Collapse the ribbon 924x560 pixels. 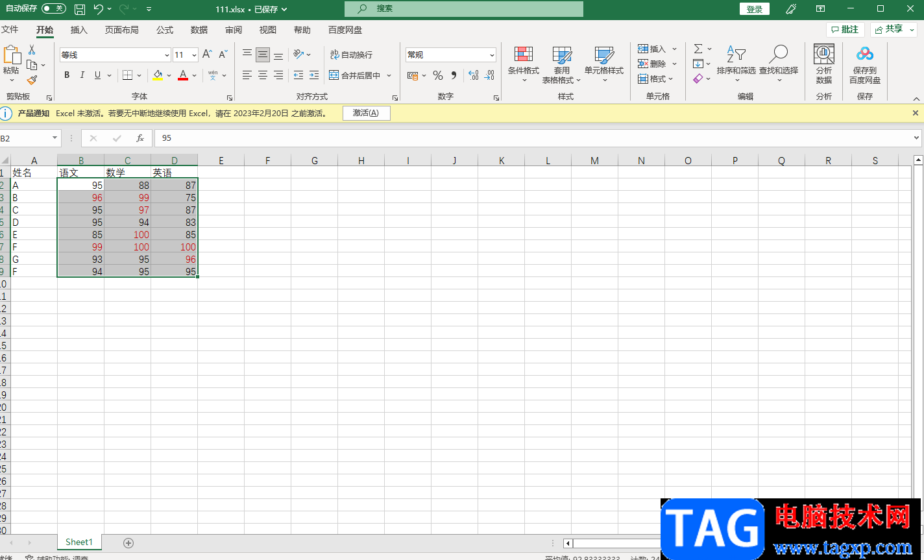click(917, 99)
